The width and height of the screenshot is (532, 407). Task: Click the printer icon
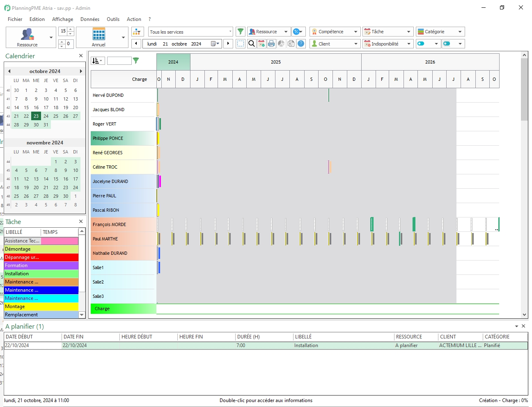[271, 43]
